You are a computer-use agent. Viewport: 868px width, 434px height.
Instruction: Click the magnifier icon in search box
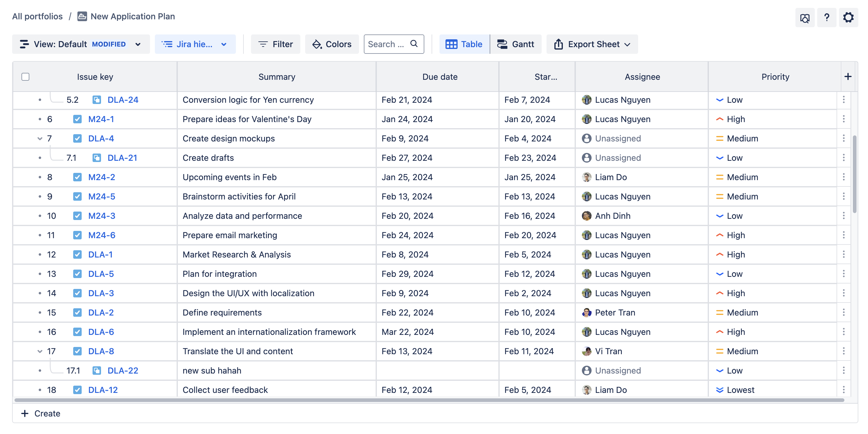pyautogui.click(x=414, y=44)
